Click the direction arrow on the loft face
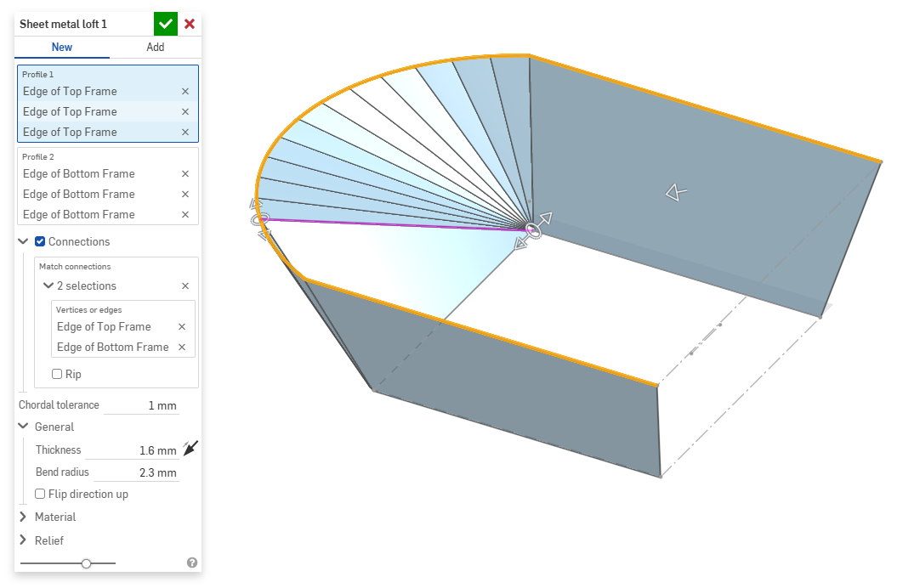 tap(676, 194)
